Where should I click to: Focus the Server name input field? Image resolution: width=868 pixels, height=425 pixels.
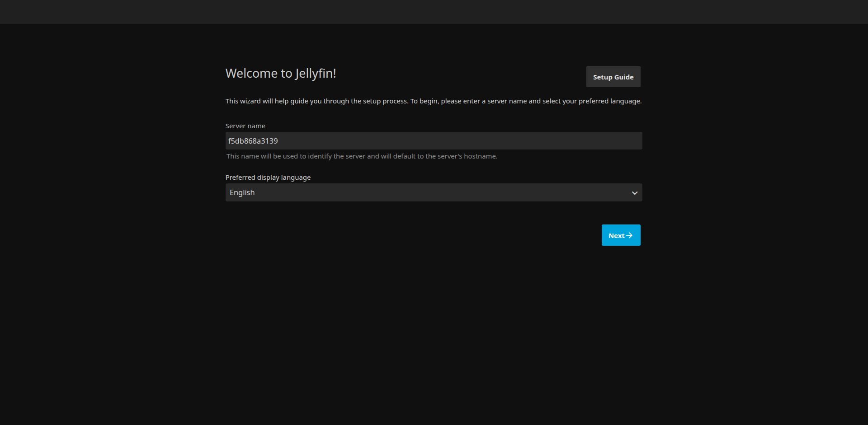tap(434, 141)
